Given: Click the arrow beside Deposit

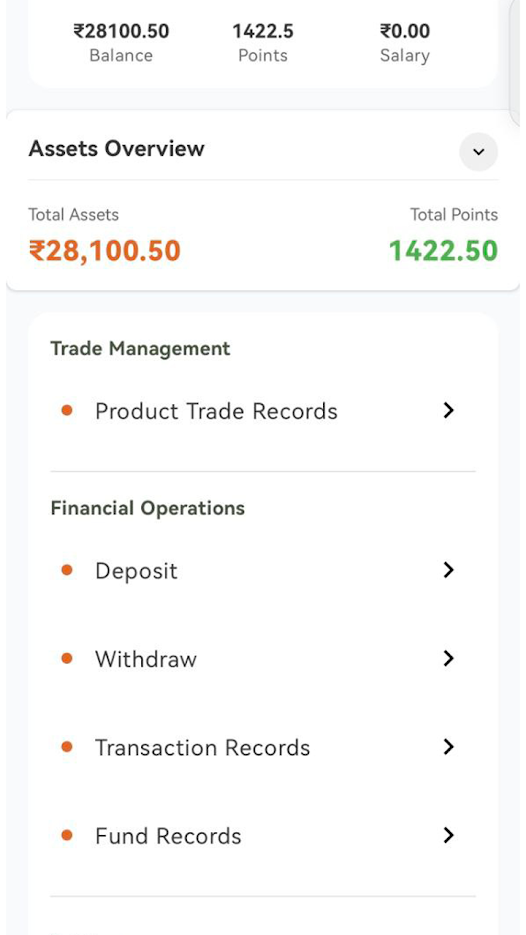Looking at the screenshot, I should (x=448, y=570).
